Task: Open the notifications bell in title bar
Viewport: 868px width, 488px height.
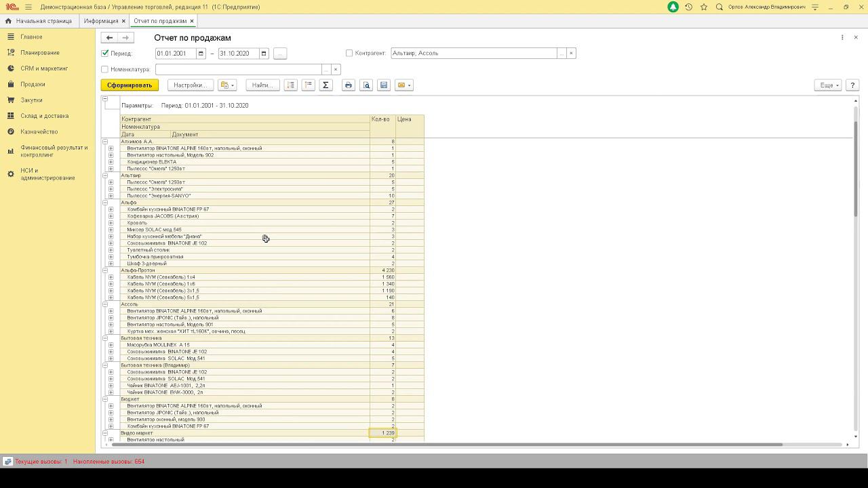Action: (x=673, y=7)
